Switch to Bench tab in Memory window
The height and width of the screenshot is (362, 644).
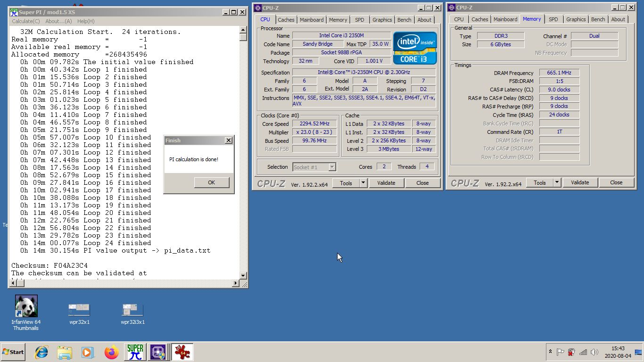(598, 19)
